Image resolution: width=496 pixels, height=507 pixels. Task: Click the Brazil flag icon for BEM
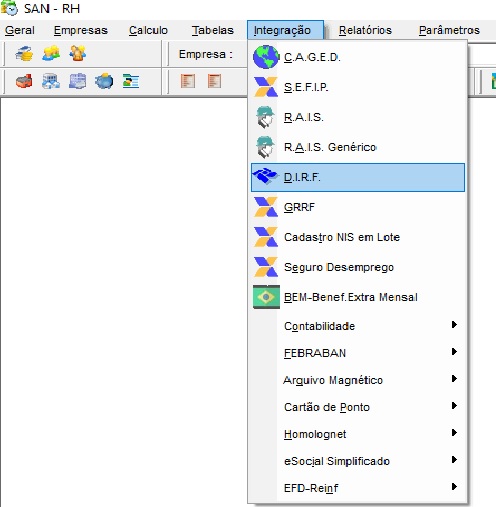click(x=266, y=297)
